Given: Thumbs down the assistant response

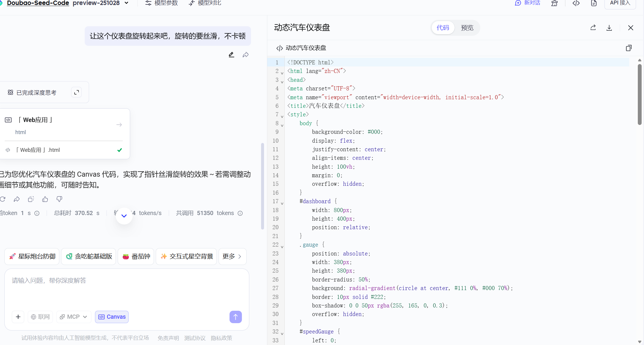Looking at the screenshot, I should [x=59, y=199].
